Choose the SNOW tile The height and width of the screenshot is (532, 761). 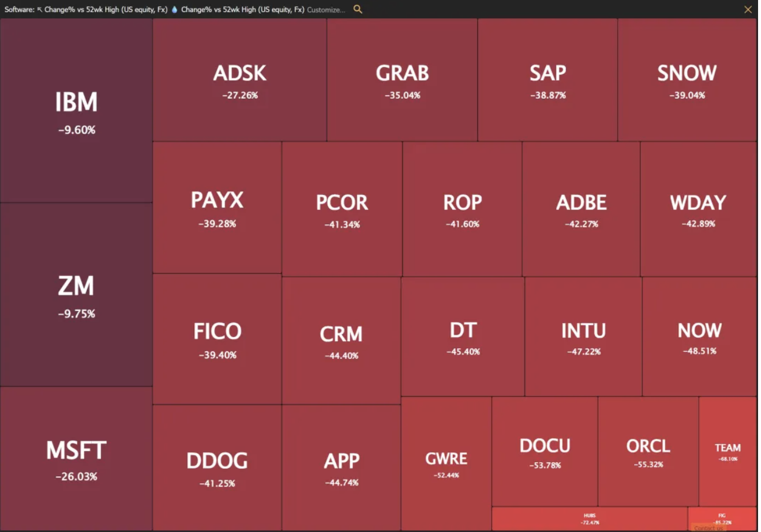coord(686,80)
